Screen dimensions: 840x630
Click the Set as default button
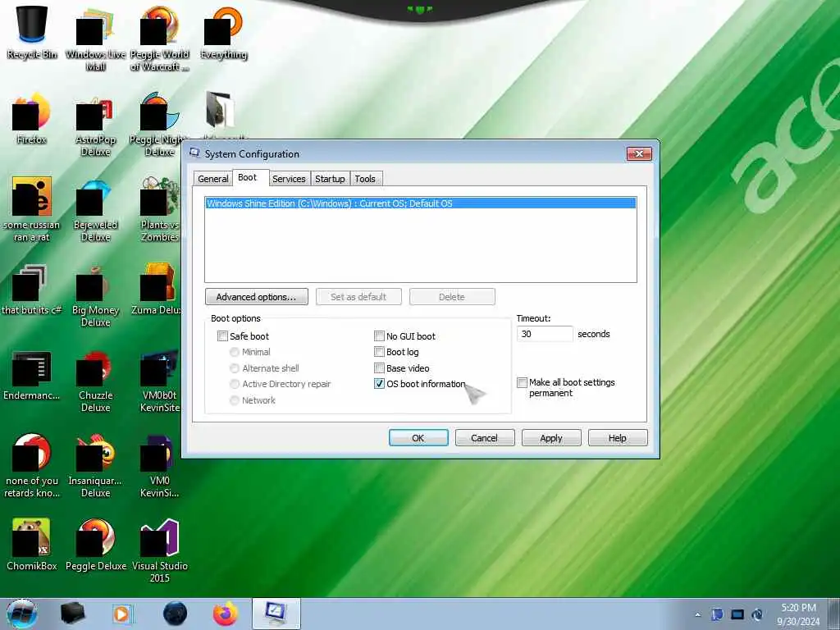pyautogui.click(x=358, y=297)
